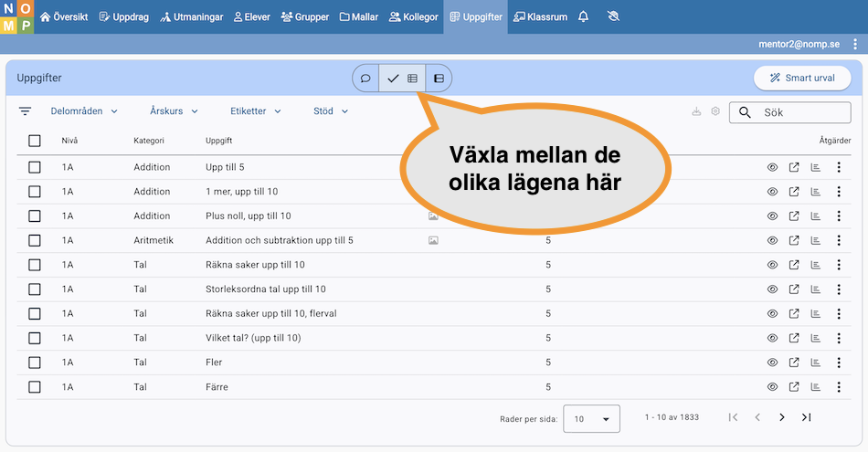Viewport: 868px width, 452px height.
Task: Click the notifications bell icon
Action: click(x=584, y=16)
